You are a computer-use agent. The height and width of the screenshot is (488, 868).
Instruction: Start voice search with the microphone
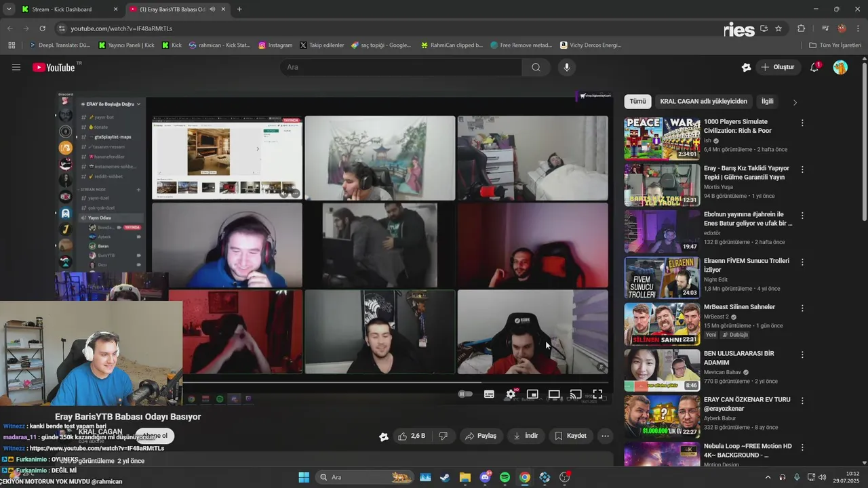click(567, 67)
